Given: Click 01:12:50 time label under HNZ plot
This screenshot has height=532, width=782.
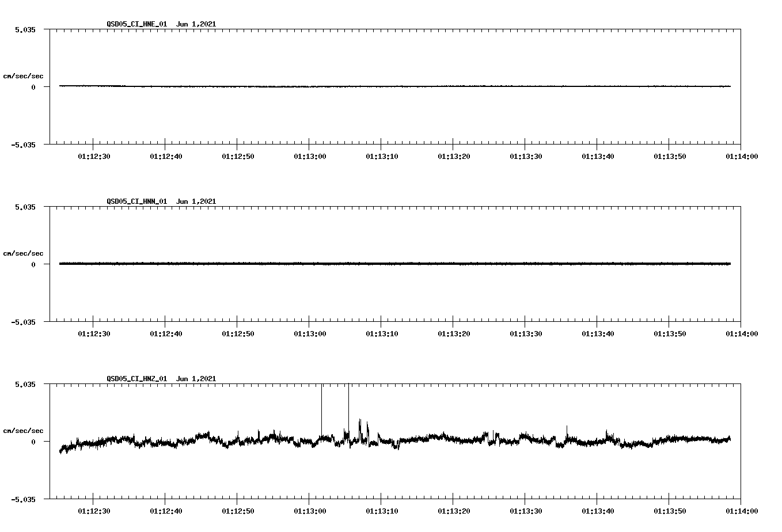Looking at the screenshot, I should tap(238, 511).
